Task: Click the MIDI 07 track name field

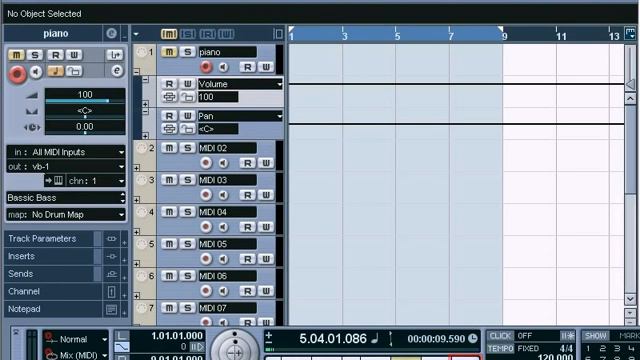Action: click(227, 308)
